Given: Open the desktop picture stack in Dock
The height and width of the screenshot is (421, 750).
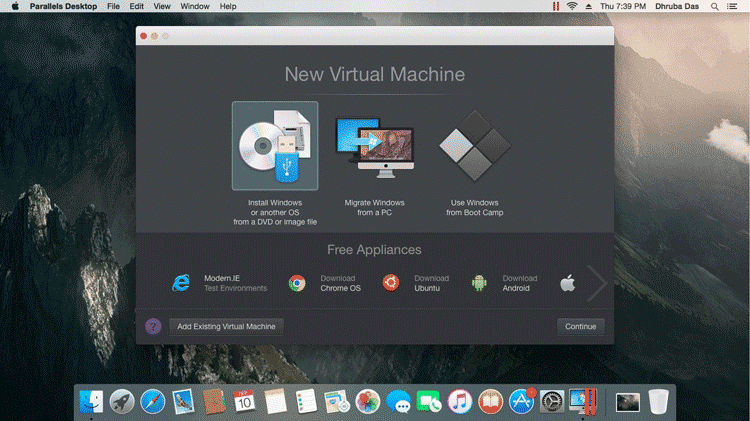Looking at the screenshot, I should (628, 402).
